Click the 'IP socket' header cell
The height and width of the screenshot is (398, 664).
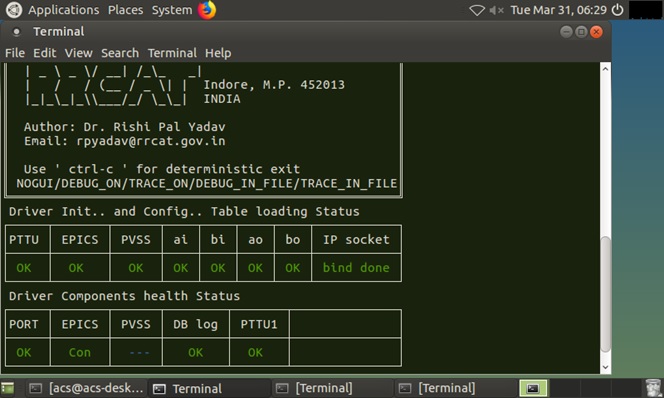point(357,239)
